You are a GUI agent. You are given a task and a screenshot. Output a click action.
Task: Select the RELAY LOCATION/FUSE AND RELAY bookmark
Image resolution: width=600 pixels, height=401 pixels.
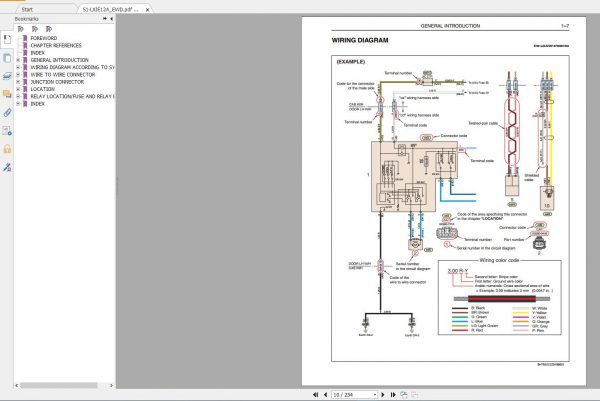[72, 96]
